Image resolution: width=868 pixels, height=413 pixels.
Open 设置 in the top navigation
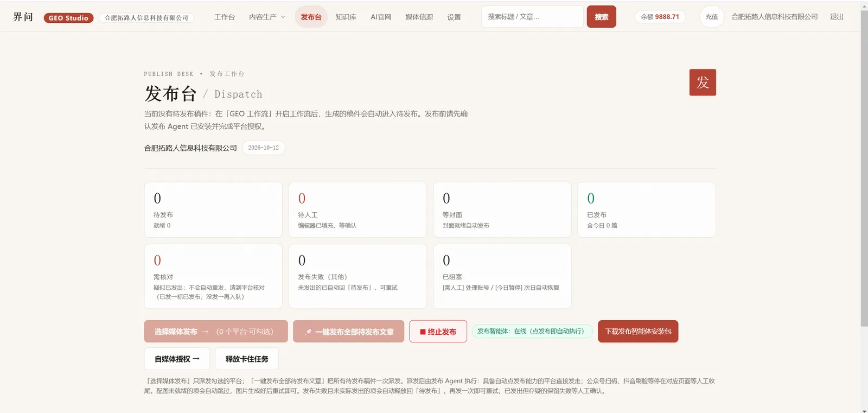point(454,17)
